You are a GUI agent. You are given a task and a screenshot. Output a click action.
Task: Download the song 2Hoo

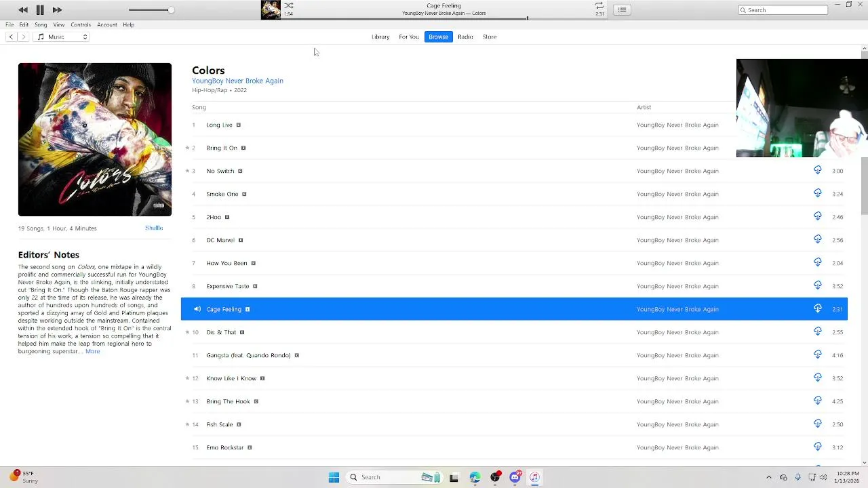pos(817,216)
